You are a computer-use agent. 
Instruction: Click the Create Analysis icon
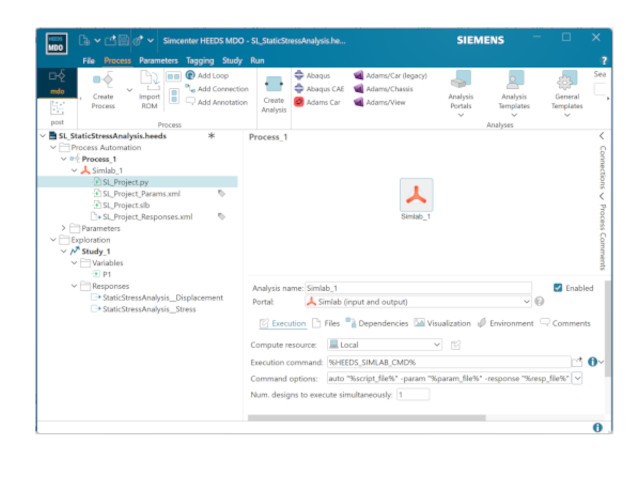273,84
